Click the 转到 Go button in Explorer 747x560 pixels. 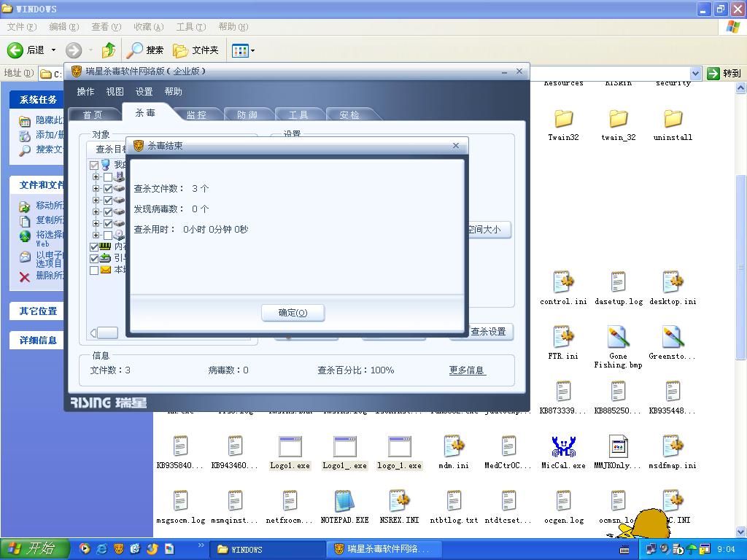[724, 74]
